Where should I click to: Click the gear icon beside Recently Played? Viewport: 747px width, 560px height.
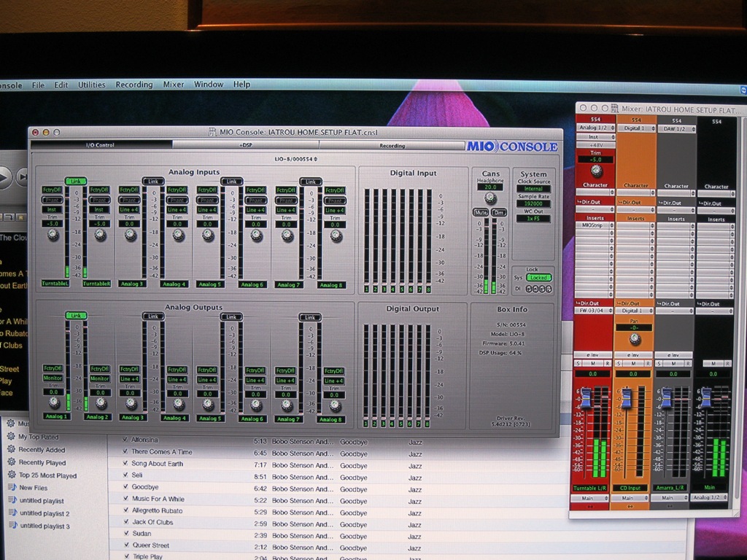pos(12,462)
